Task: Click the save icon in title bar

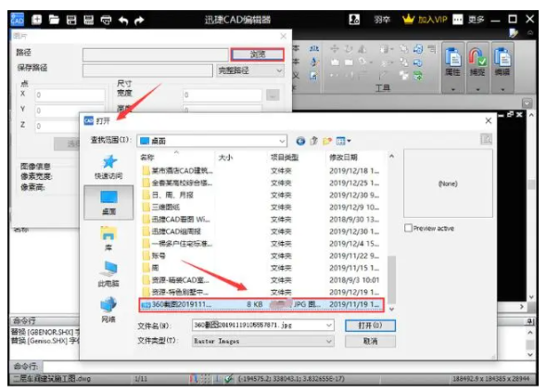Action: [x=71, y=19]
